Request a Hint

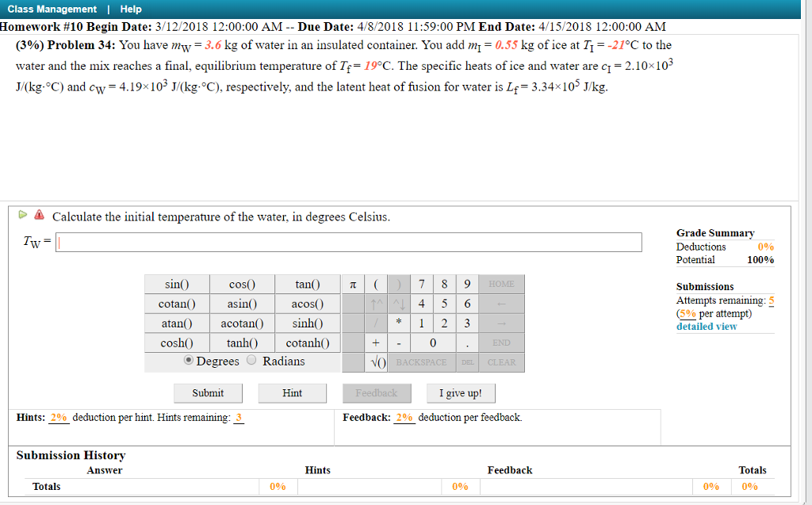pyautogui.click(x=292, y=392)
